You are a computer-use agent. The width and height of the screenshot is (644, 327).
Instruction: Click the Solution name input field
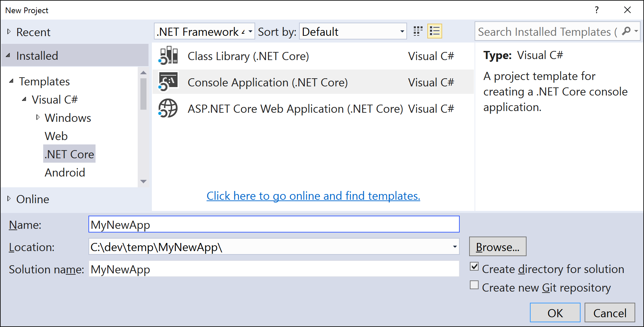274,269
